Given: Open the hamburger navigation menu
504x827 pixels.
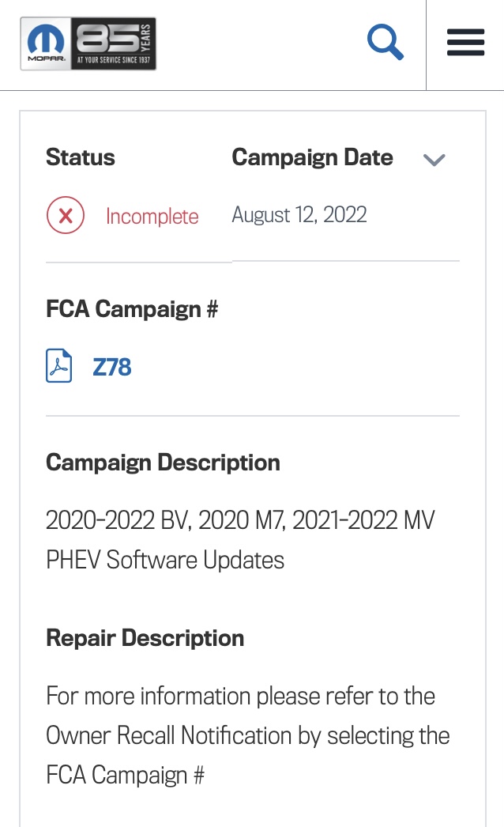Looking at the screenshot, I should click(x=465, y=42).
